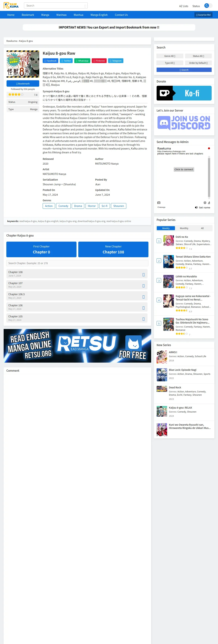Open Kaijuu 8-gou: RELAX series link

click(180, 407)
